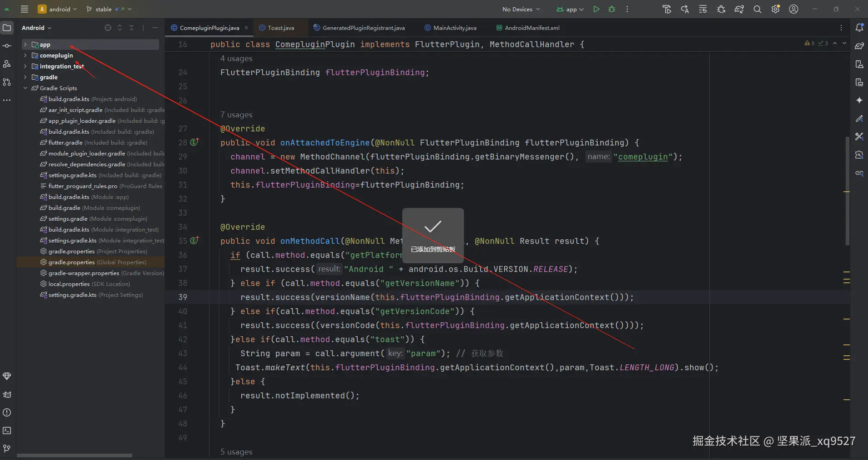Screen dimensions: 868x460
Task: Open the app run configuration dropdown
Action: coord(570,9)
